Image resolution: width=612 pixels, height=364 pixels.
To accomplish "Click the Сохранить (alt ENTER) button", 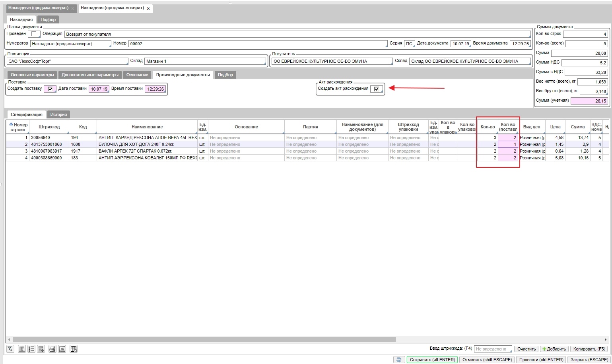I will tap(432, 360).
